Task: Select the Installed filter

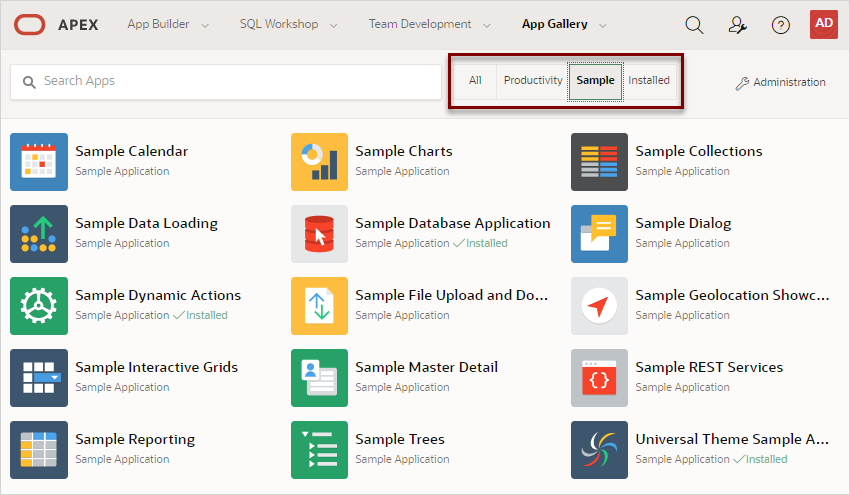Action: tap(649, 80)
